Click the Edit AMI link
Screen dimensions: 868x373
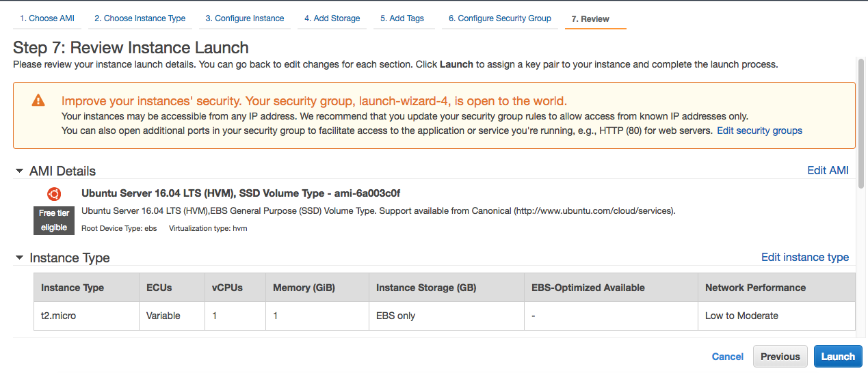(828, 170)
